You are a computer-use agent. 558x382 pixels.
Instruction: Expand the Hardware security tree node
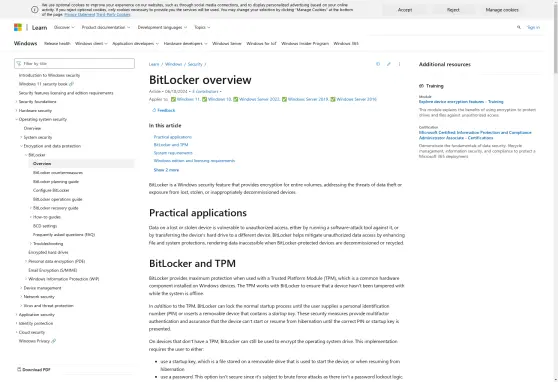coord(16,111)
